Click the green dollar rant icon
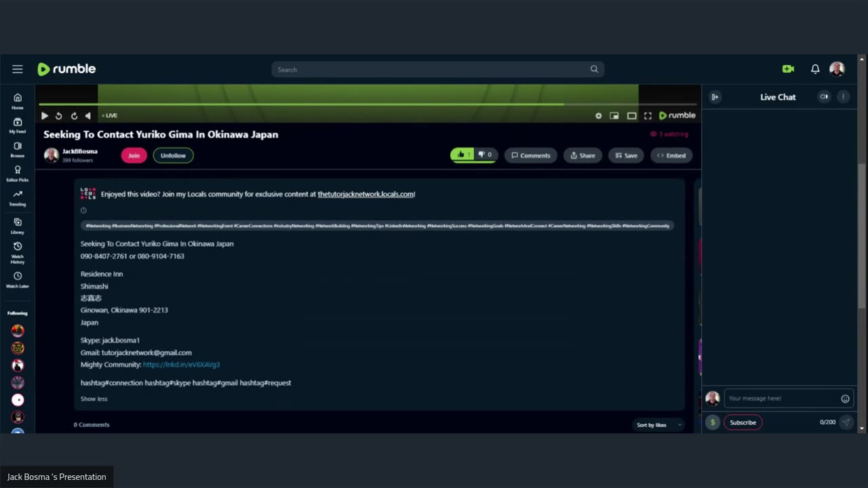Image resolution: width=868 pixels, height=488 pixels. coord(712,422)
